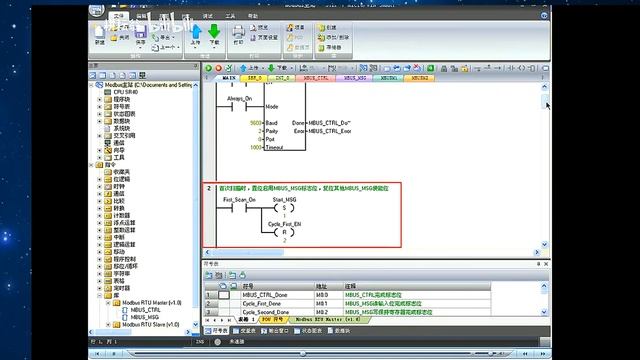Open the ribbon Download dropdown arrow
This screenshot has width=640, height=360.
point(214,48)
